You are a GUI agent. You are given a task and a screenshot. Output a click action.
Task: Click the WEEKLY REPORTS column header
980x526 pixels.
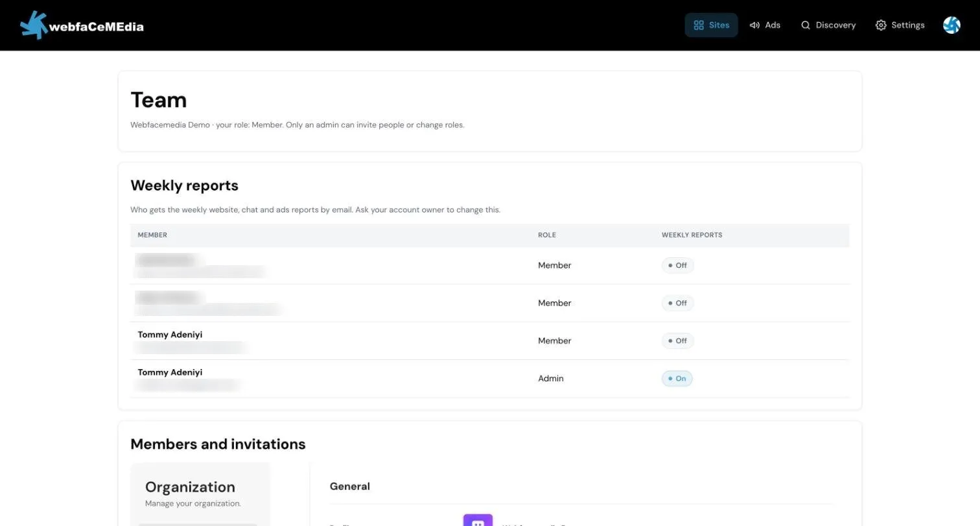point(692,235)
